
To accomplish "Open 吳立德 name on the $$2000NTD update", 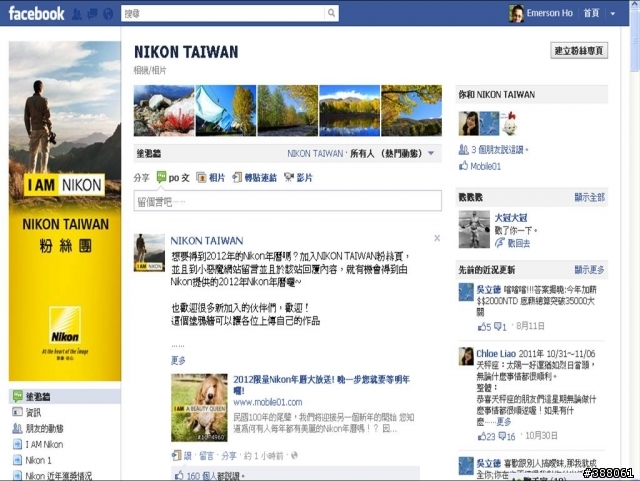I will (488, 289).
